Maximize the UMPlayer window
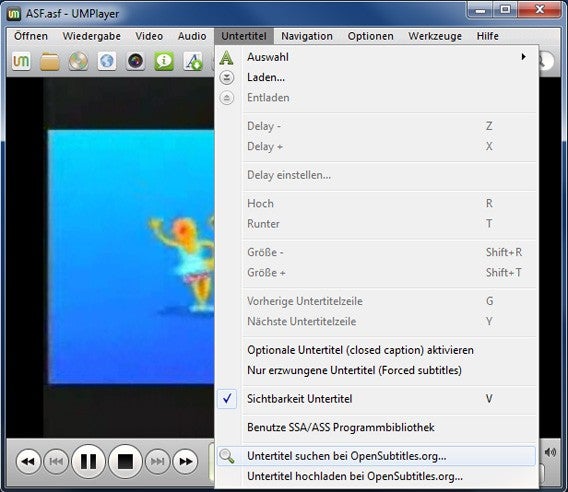Viewport: 568px width, 492px height. (x=505, y=10)
